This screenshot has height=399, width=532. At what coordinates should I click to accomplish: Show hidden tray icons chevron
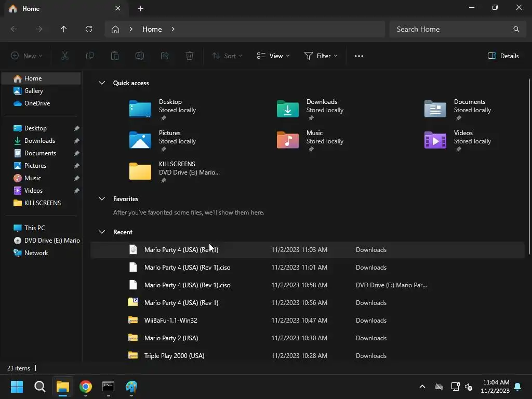click(422, 387)
